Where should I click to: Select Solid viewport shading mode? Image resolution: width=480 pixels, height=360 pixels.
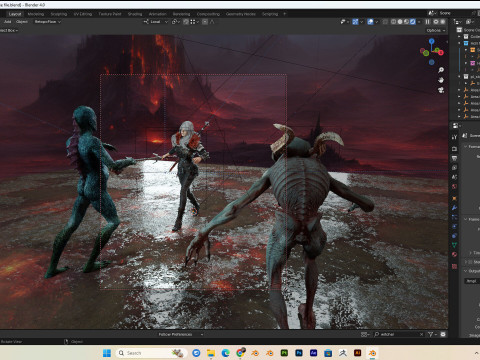click(x=400, y=22)
